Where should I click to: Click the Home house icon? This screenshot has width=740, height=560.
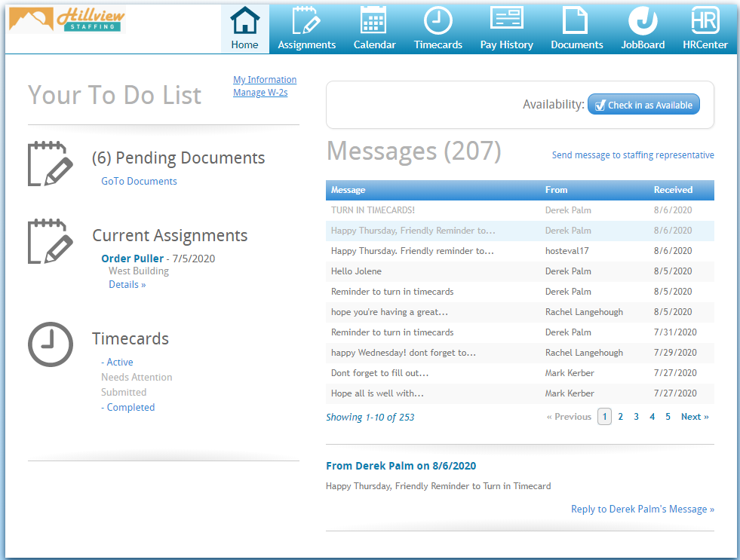244,20
